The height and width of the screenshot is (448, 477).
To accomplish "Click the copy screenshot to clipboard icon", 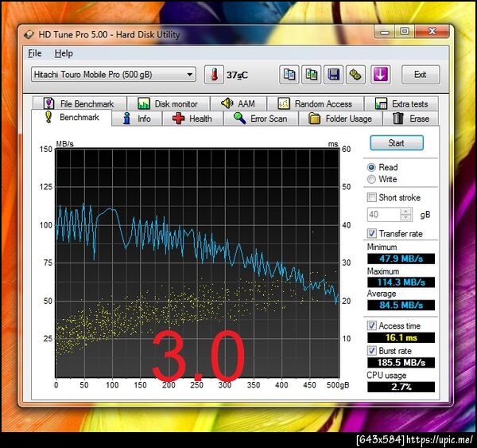I will coord(311,75).
